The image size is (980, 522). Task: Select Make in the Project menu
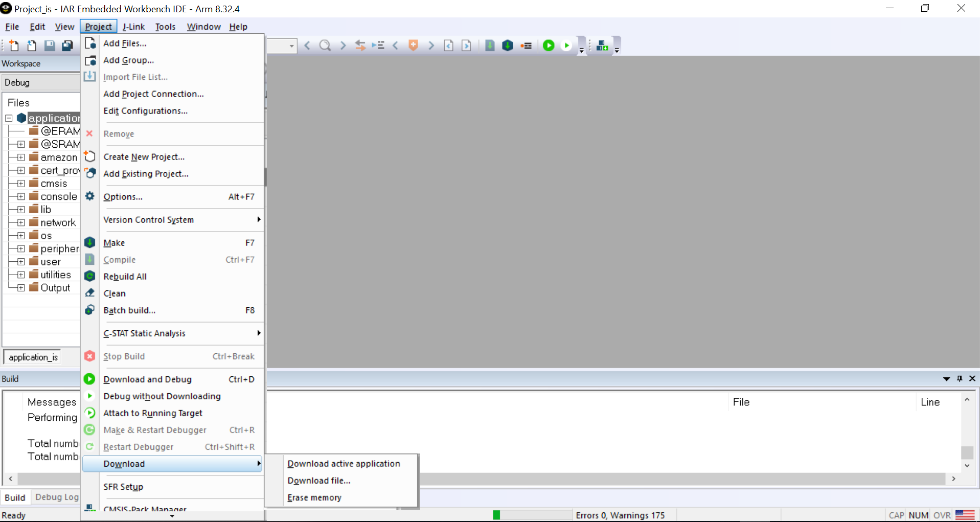point(173,242)
